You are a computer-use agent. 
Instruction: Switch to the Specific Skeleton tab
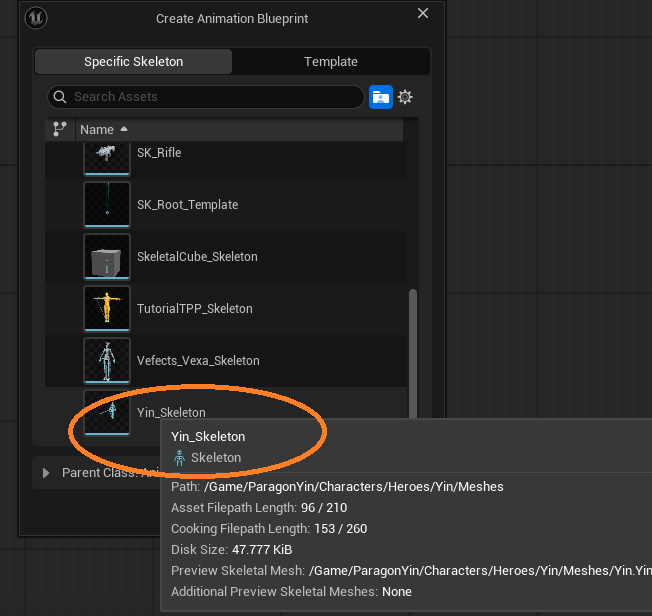pyautogui.click(x=133, y=62)
